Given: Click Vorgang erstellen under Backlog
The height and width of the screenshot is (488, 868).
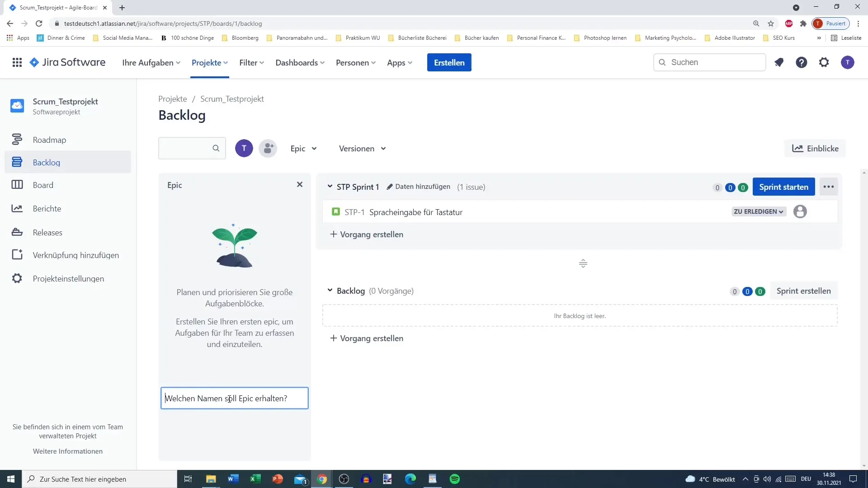Looking at the screenshot, I should tap(367, 338).
